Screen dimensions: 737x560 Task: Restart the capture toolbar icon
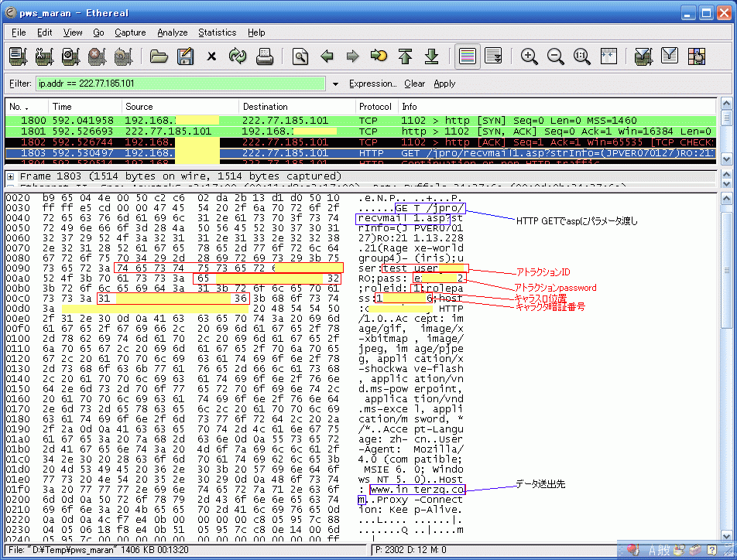[123, 56]
